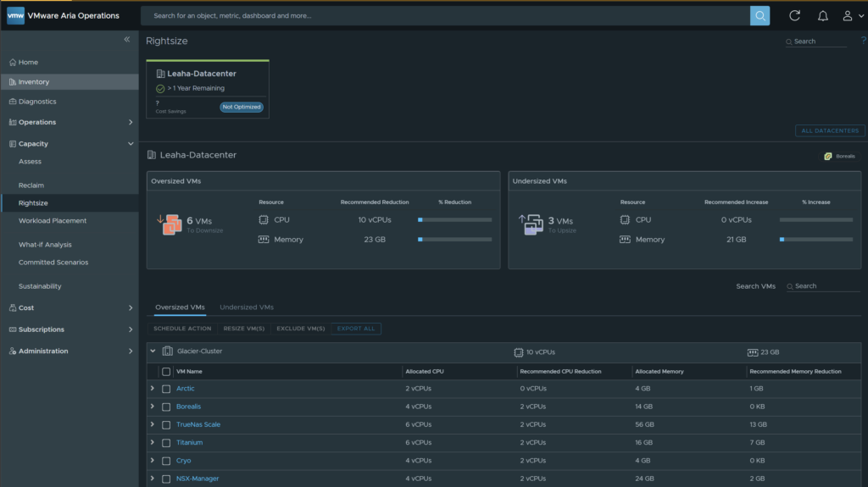Image resolution: width=868 pixels, height=487 pixels.
Task: Select the Oversized VMs tab
Action: pos(180,307)
